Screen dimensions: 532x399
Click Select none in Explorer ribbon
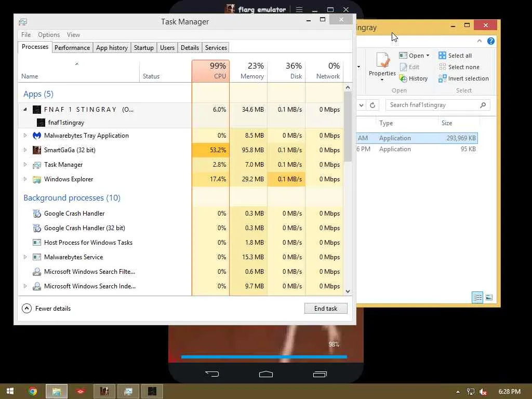click(459, 67)
